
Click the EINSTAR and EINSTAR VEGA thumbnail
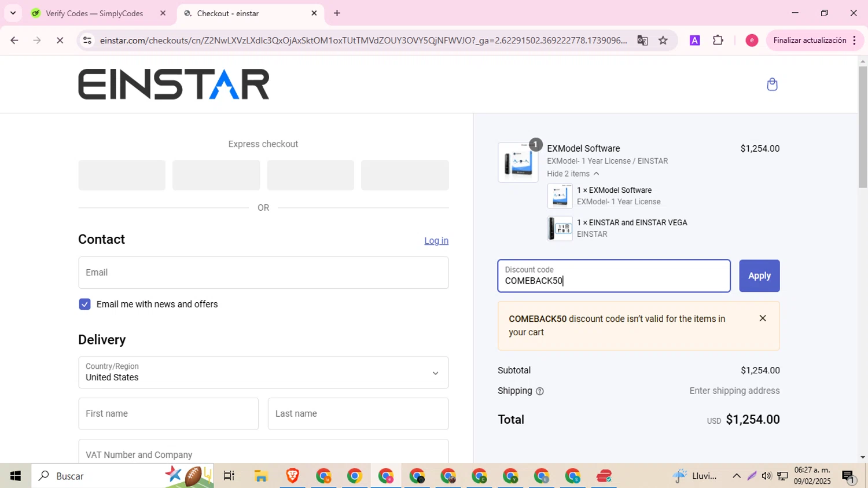pos(560,229)
